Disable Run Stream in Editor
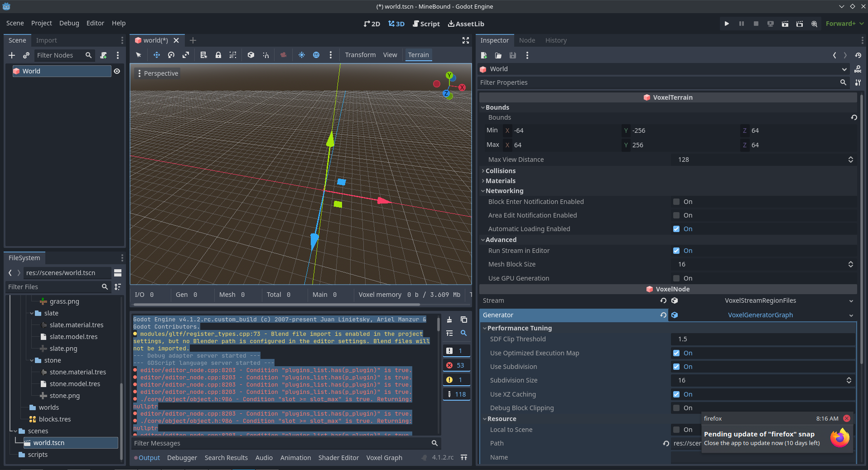This screenshot has width=868, height=470. pyautogui.click(x=676, y=250)
